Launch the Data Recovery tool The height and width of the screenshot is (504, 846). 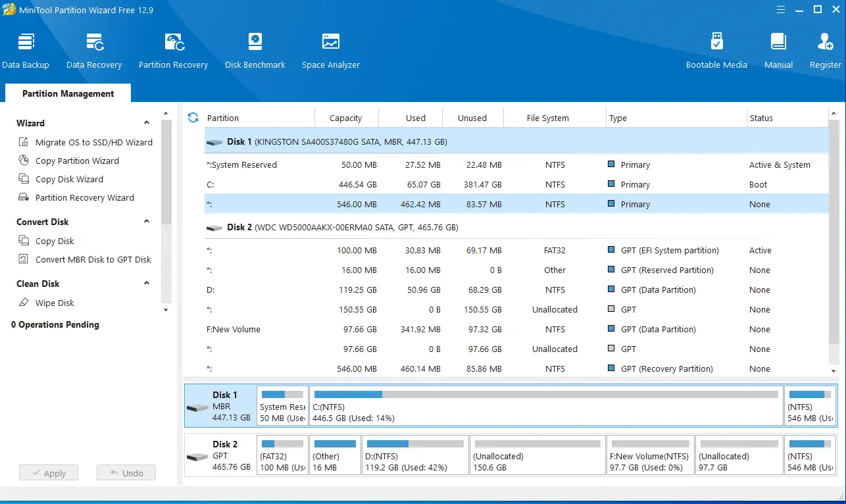click(94, 51)
